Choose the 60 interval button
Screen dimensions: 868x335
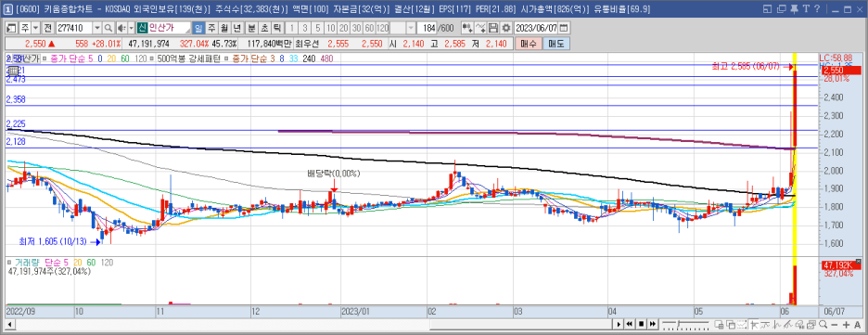pyautogui.click(x=369, y=28)
